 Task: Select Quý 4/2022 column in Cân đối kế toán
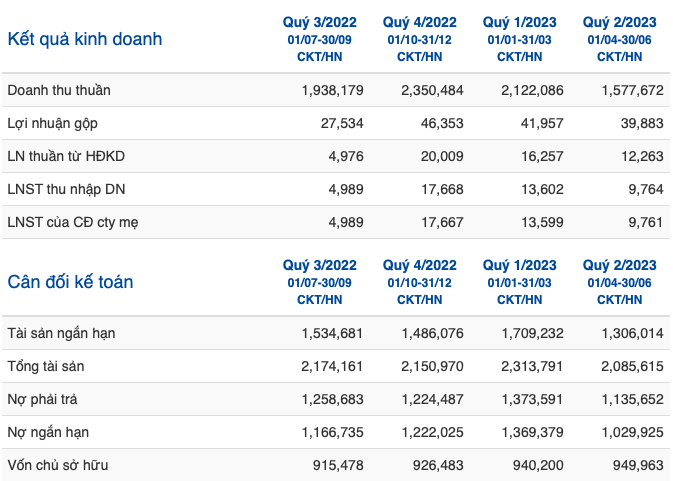pos(420,265)
